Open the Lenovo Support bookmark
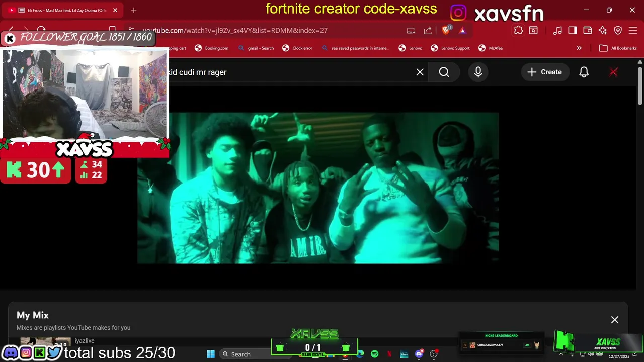The width and height of the screenshot is (644, 362). pyautogui.click(x=450, y=48)
